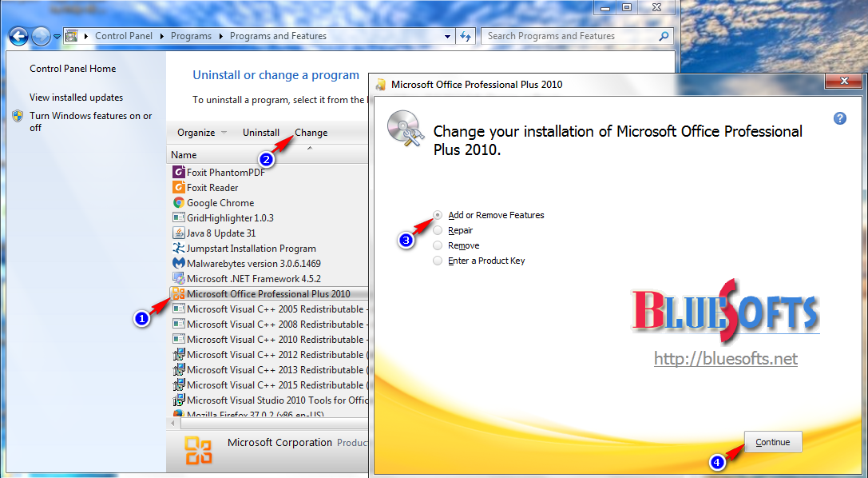Select Foxit Reader entry text
The height and width of the screenshot is (478, 868).
click(x=212, y=188)
